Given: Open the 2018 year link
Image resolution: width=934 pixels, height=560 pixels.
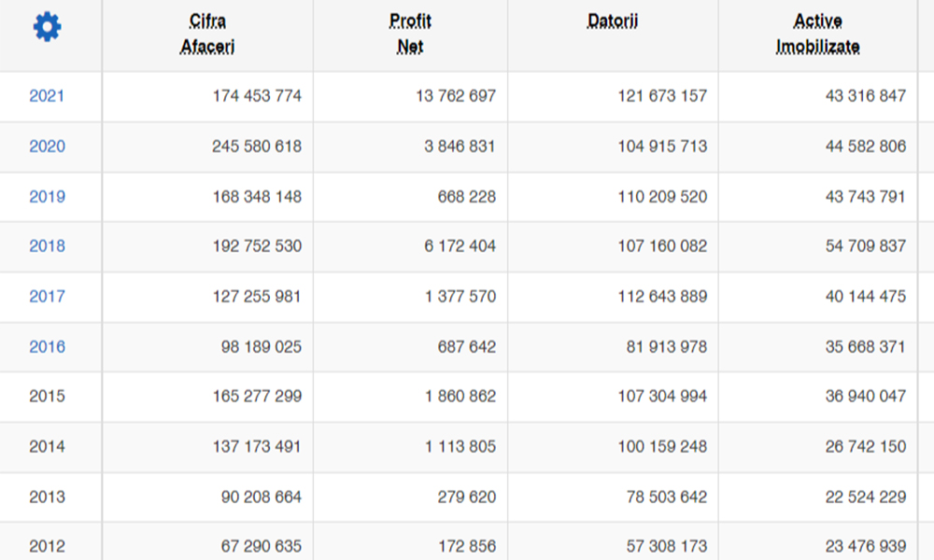Looking at the screenshot, I should click(47, 245).
